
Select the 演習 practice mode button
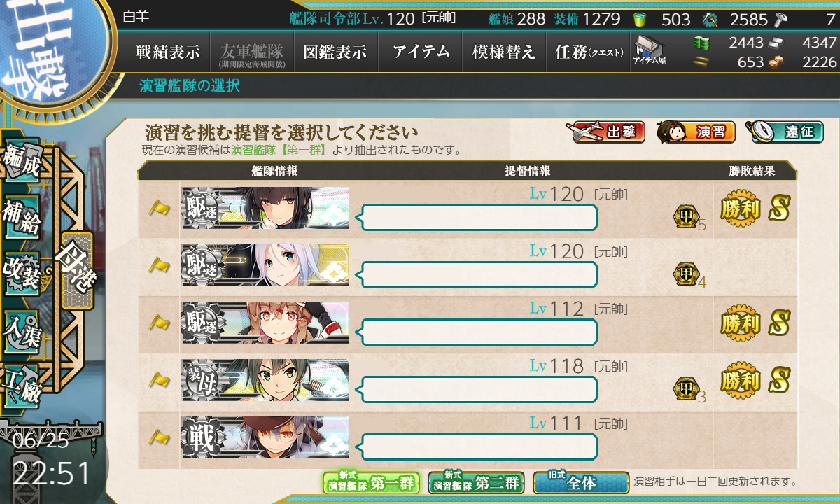pyautogui.click(x=696, y=132)
